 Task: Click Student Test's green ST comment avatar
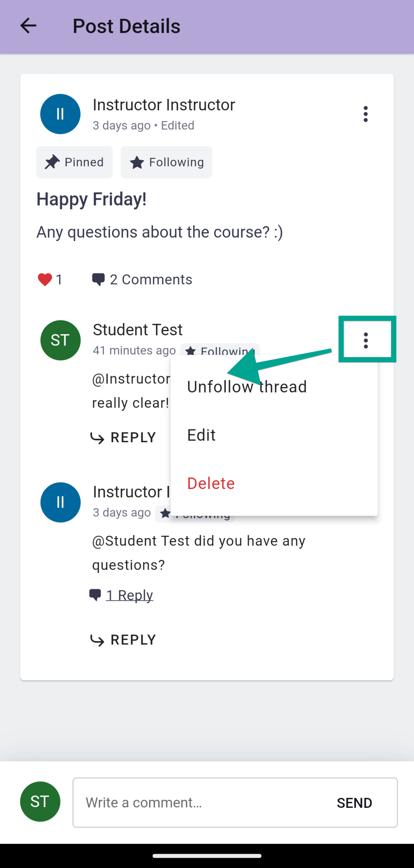pos(60,340)
